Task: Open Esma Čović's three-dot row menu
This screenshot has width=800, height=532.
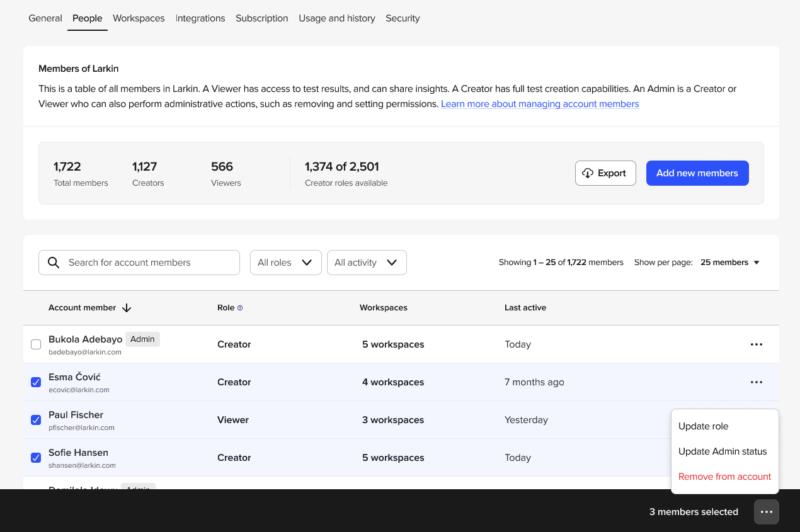Action: click(x=757, y=382)
